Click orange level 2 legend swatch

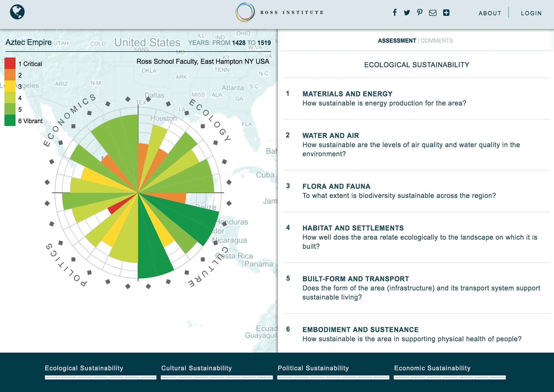tap(10, 75)
